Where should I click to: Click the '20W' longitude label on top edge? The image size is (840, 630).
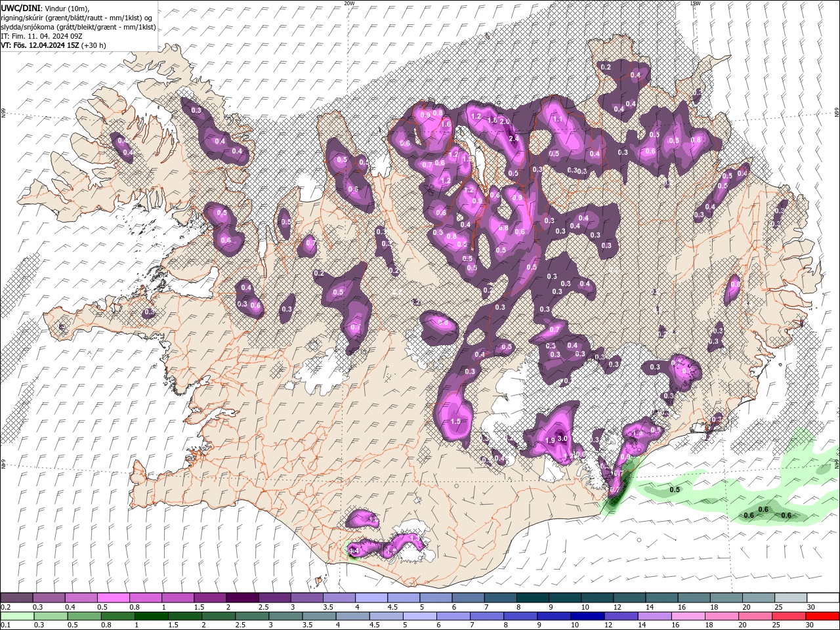[x=349, y=3]
